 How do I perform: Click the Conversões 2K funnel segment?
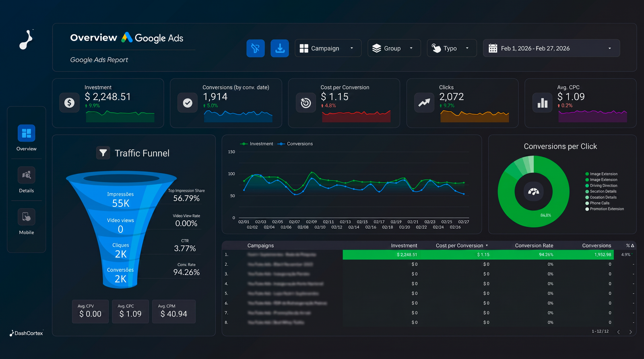[120, 275]
